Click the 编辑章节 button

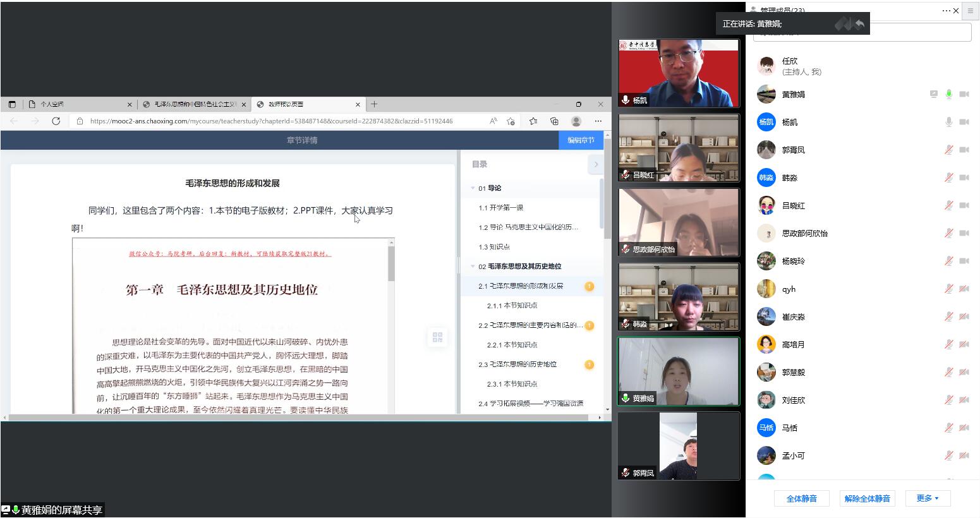coord(581,140)
